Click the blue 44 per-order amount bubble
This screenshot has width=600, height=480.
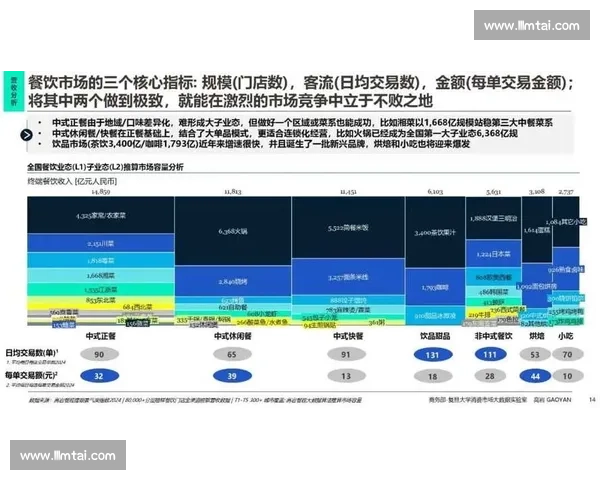tap(535, 375)
